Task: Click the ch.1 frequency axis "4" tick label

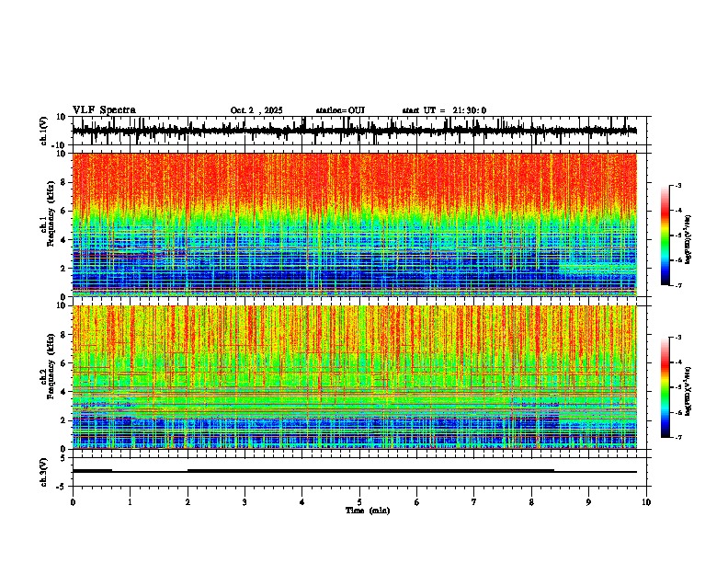Action: click(64, 240)
